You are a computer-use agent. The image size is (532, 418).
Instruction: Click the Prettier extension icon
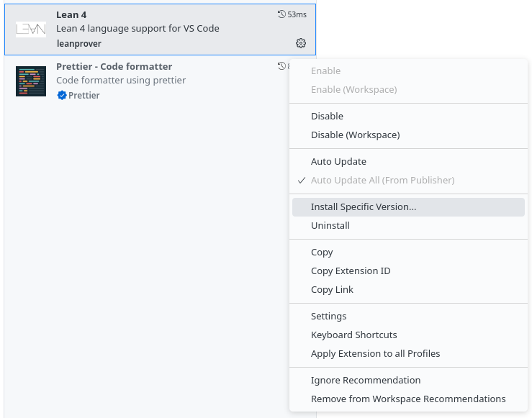pyautogui.click(x=31, y=81)
